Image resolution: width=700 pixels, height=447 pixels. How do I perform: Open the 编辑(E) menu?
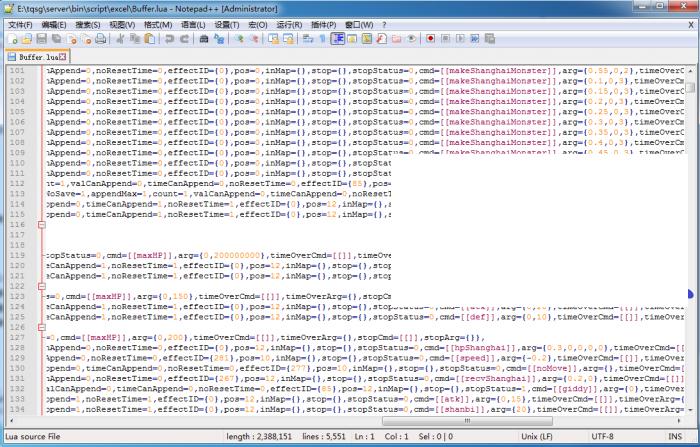(54, 25)
